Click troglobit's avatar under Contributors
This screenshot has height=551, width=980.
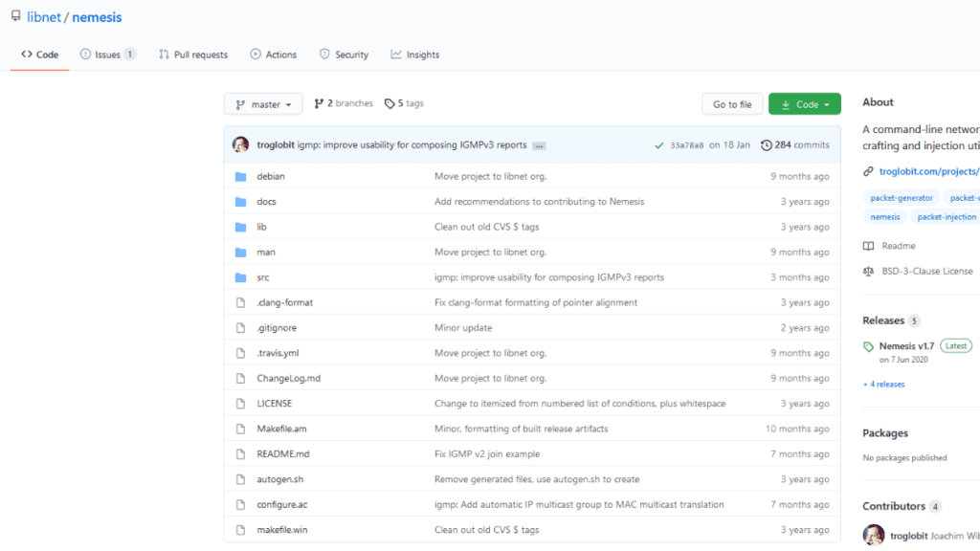874,536
